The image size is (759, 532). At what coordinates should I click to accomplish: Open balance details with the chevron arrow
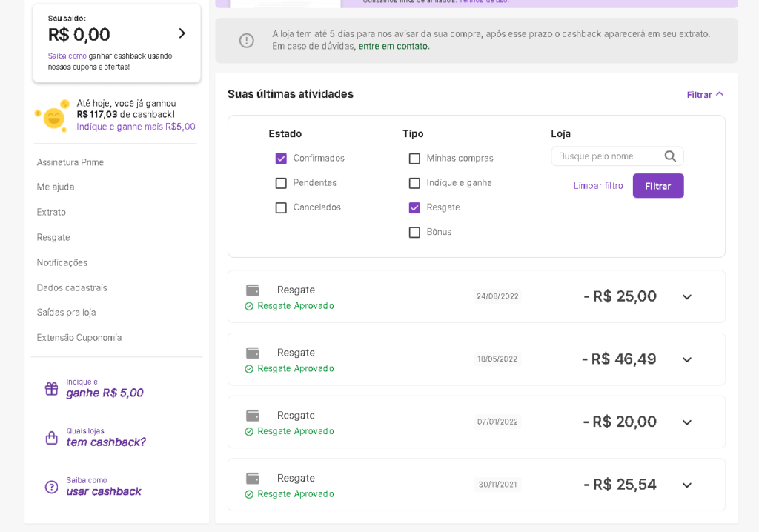[x=182, y=33]
